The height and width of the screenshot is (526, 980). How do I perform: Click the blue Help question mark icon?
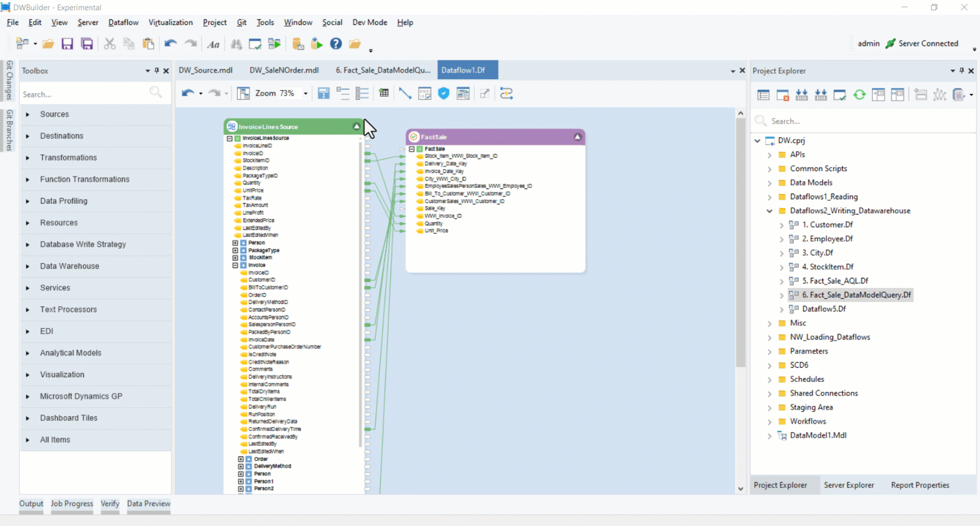pos(336,44)
